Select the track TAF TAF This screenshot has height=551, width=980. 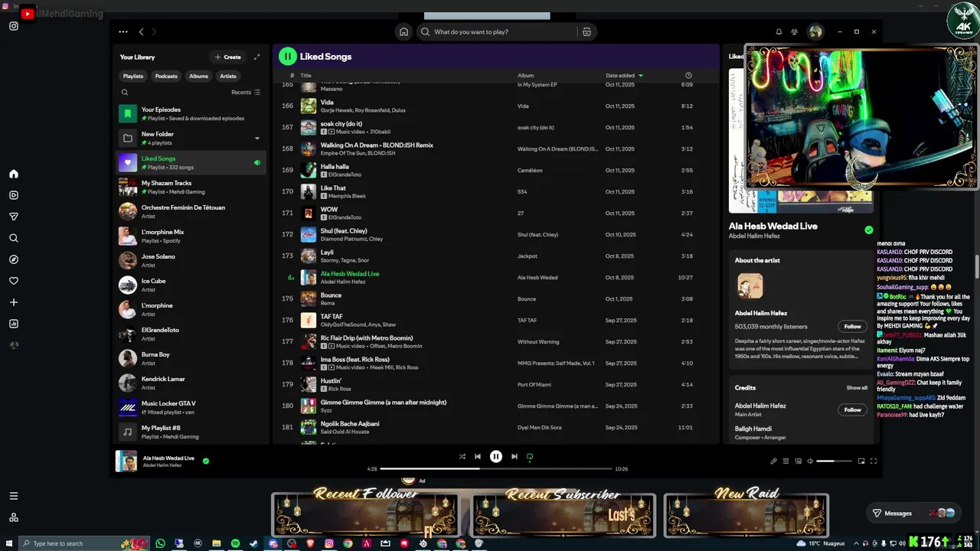[496, 320]
